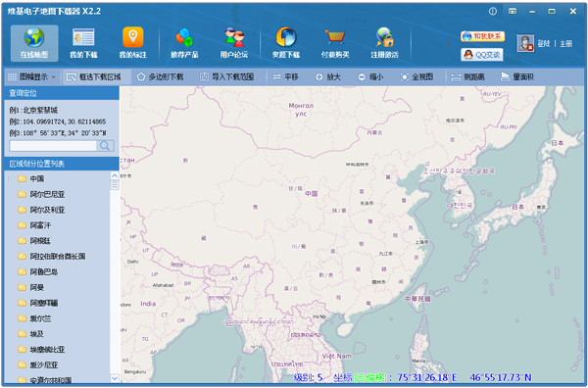This screenshot has width=588, height=388.
Task: Activate 平移 pan mode
Action: coord(286,76)
